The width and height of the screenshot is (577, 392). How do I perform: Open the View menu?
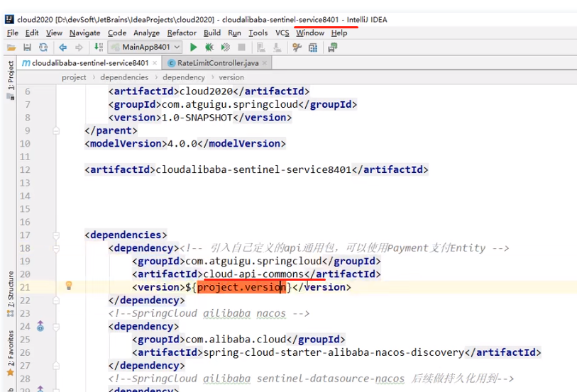[54, 33]
